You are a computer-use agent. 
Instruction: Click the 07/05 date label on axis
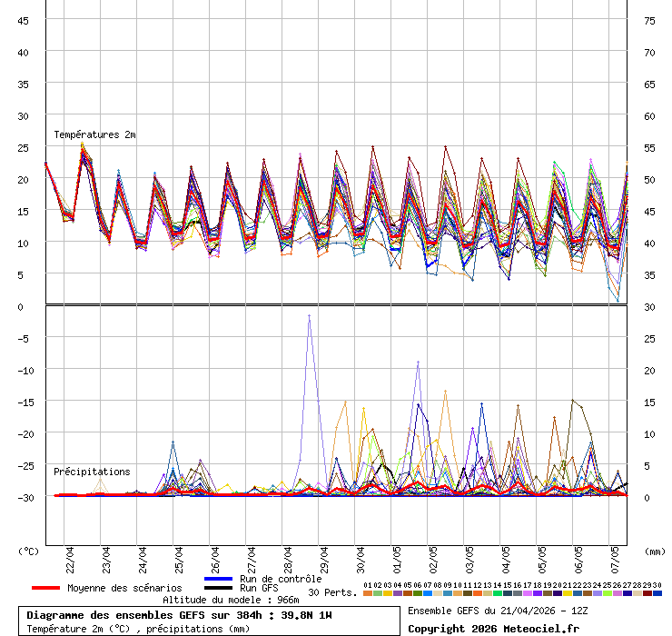(x=616, y=558)
